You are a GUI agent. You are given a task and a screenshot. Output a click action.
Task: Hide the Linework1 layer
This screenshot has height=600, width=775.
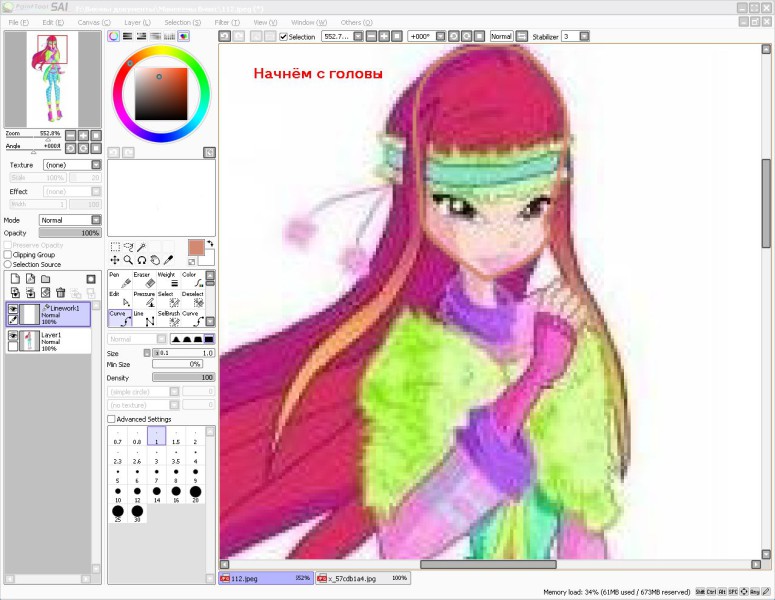click(x=13, y=309)
